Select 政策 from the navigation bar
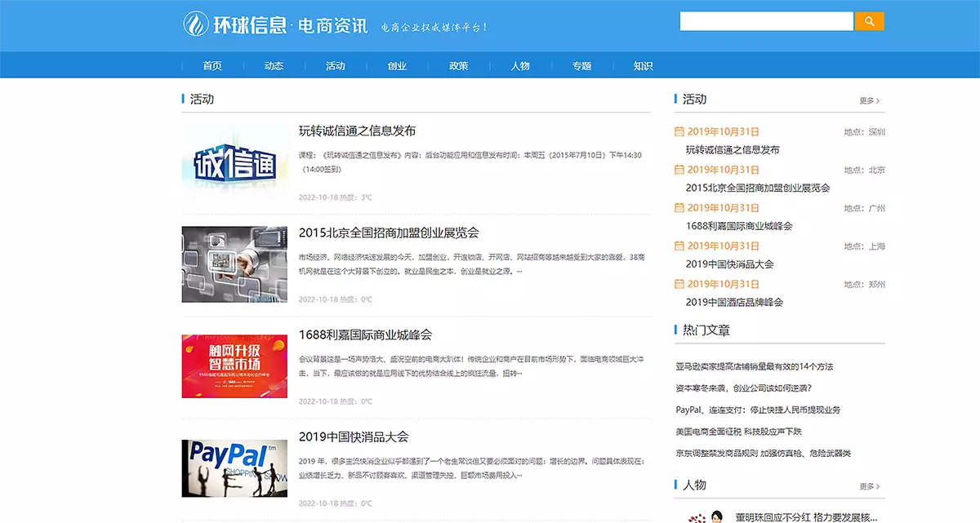The image size is (980, 523). click(x=459, y=66)
